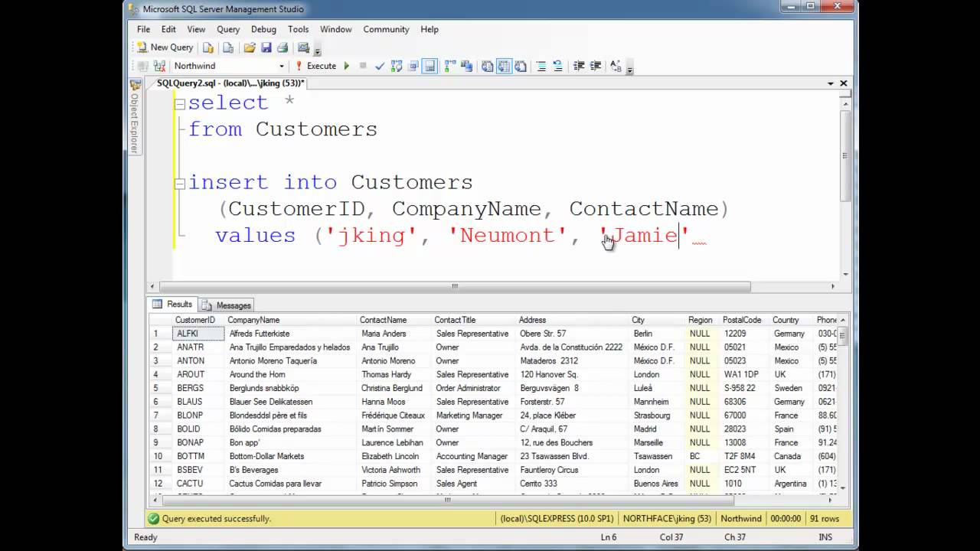This screenshot has height=551, width=980.
Task: Collapse the select statement outline
Action: 180,103
